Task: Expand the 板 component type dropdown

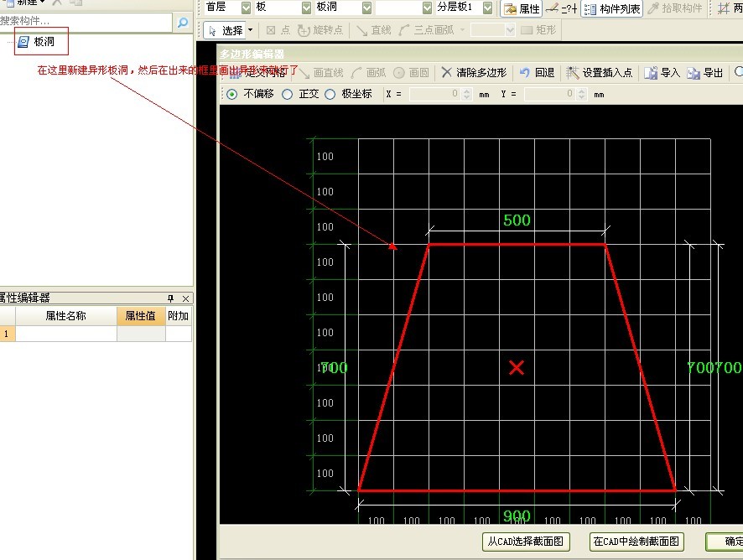Action: coord(307,7)
